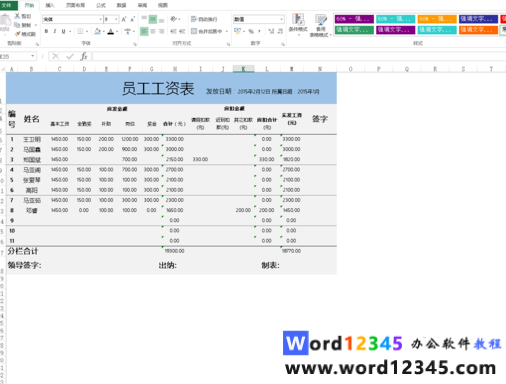Screen dimensions: 506x384
Task: Open the number format dropdown
Action: [x=282, y=19]
